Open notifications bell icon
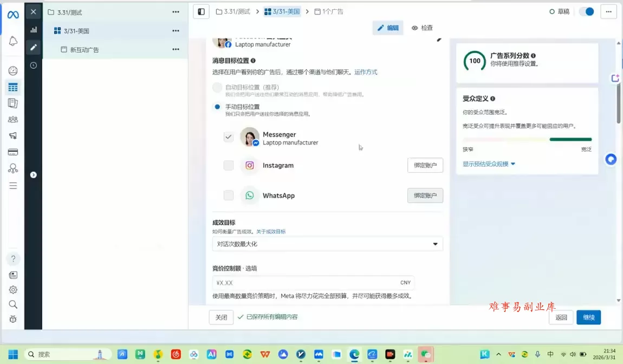 pyautogui.click(x=12, y=41)
